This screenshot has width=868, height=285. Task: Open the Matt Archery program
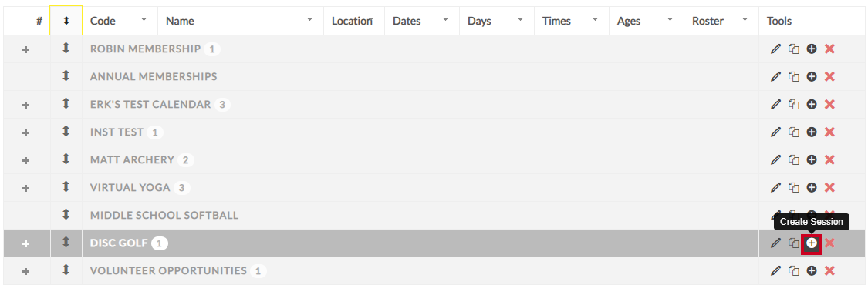coord(132,159)
